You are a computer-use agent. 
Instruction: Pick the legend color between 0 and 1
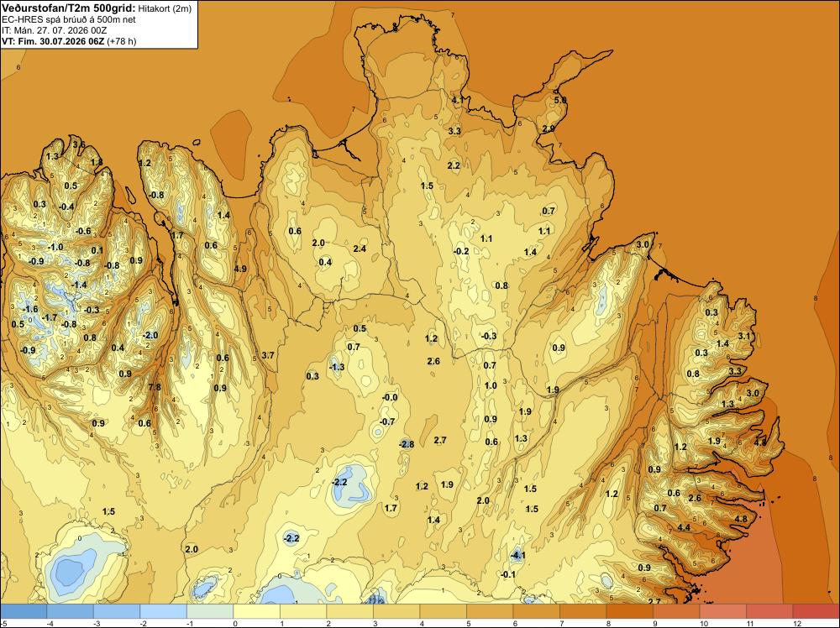pos(256,611)
